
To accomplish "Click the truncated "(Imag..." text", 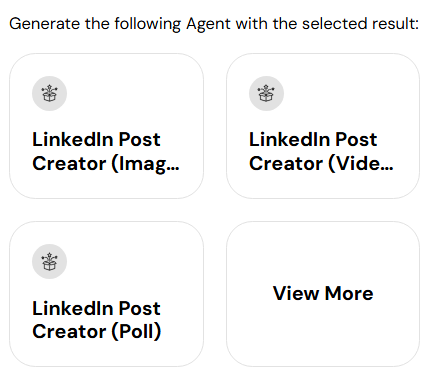I will (x=145, y=164).
